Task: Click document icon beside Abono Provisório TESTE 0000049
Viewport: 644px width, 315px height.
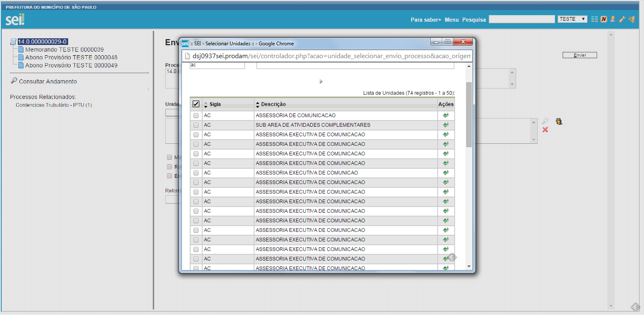Action: click(x=21, y=65)
